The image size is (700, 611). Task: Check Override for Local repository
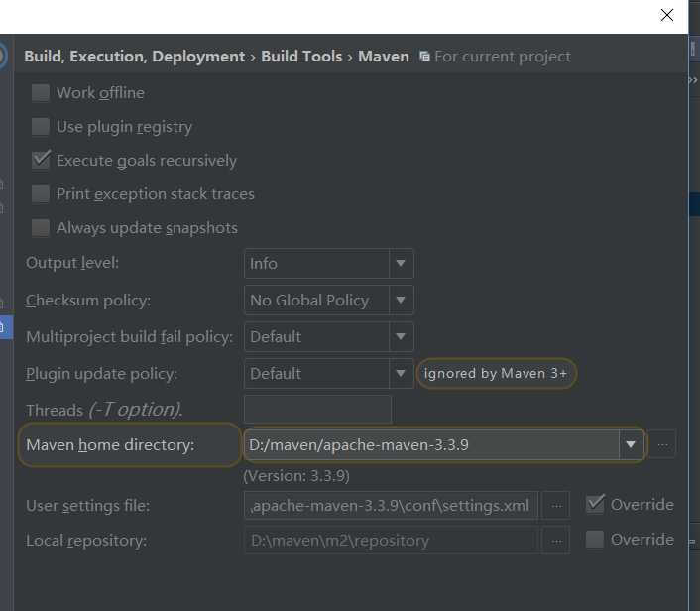pyautogui.click(x=595, y=540)
